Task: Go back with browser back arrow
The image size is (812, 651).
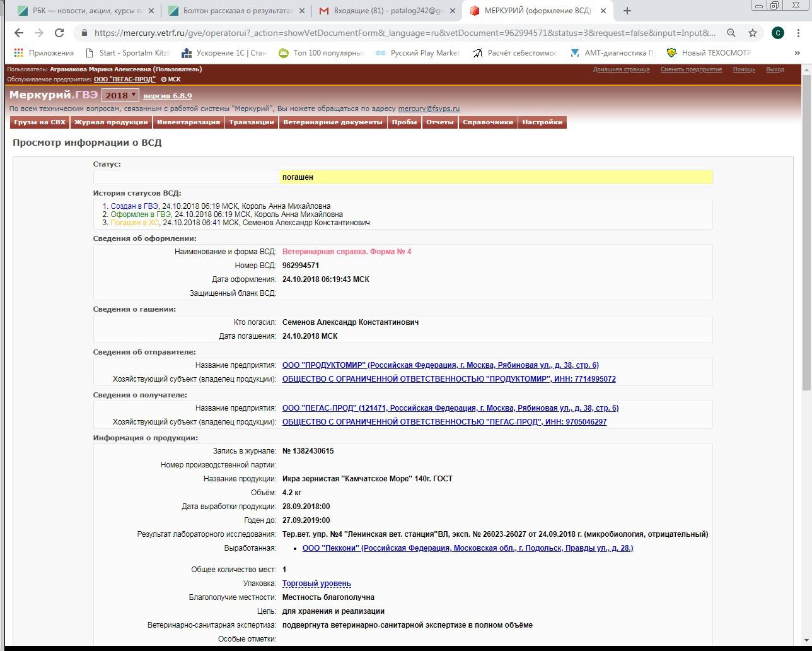Action: pyautogui.click(x=19, y=33)
